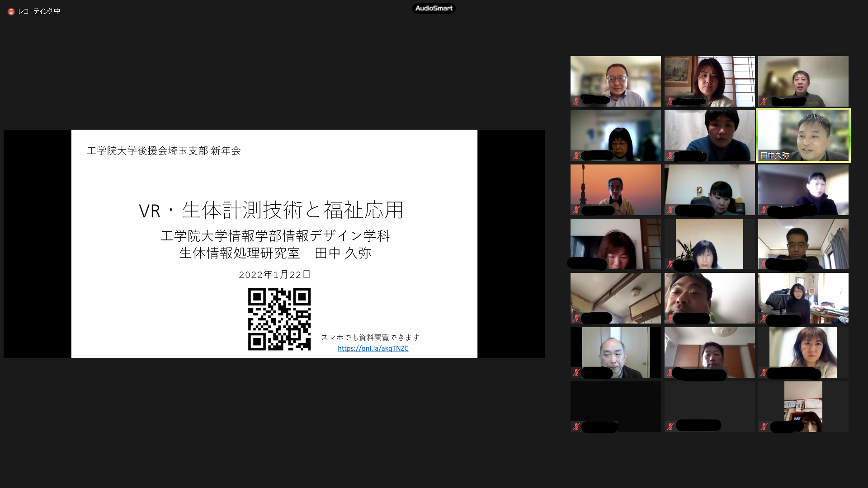868x488 pixels.
Task: Click the 田中久弥 name label
Action: pyautogui.click(x=775, y=155)
